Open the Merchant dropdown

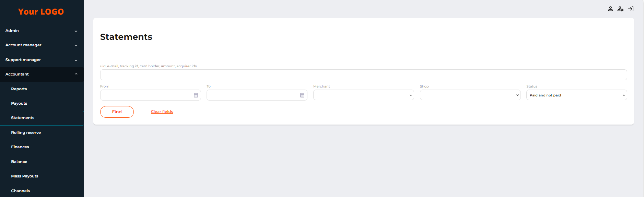click(x=363, y=95)
